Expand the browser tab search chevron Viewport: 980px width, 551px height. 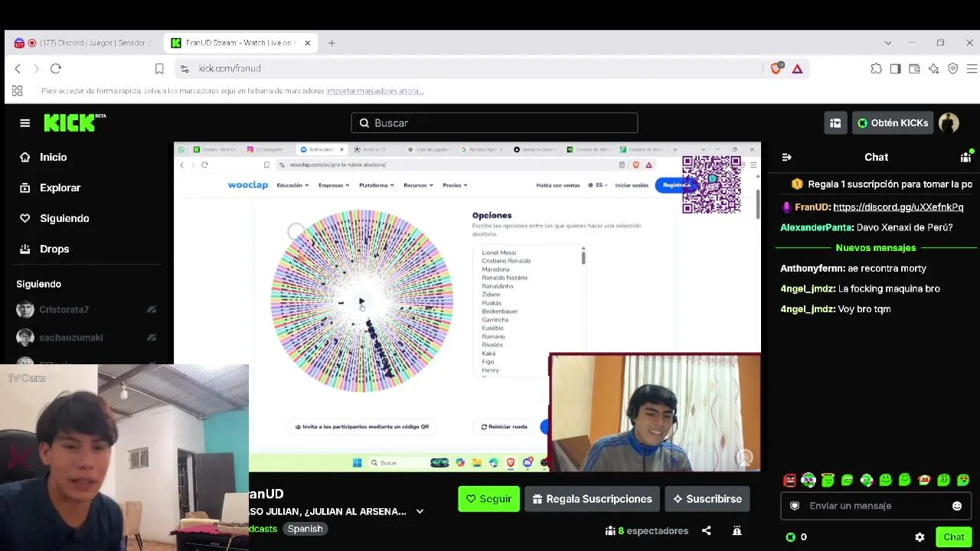pyautogui.click(x=888, y=43)
